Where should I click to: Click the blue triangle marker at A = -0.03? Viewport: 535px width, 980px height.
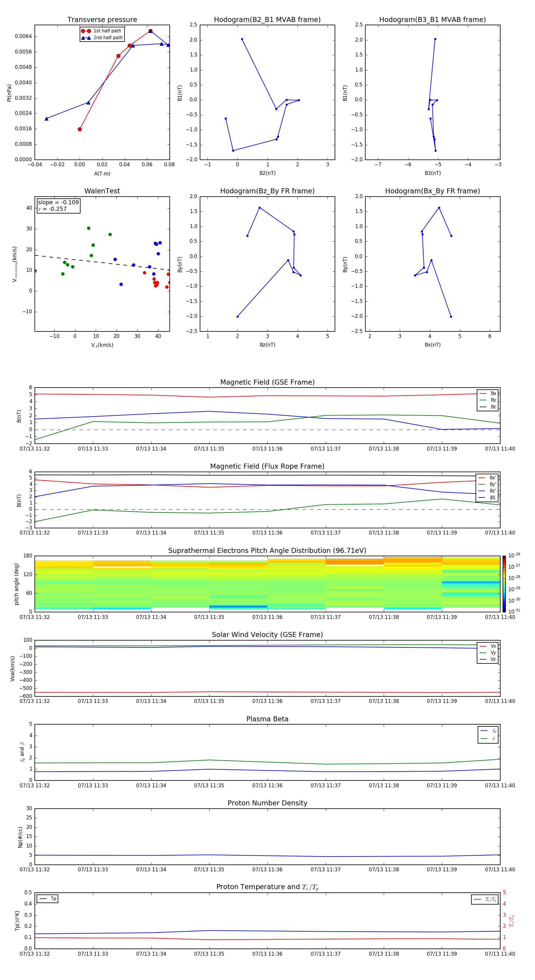[x=46, y=119]
